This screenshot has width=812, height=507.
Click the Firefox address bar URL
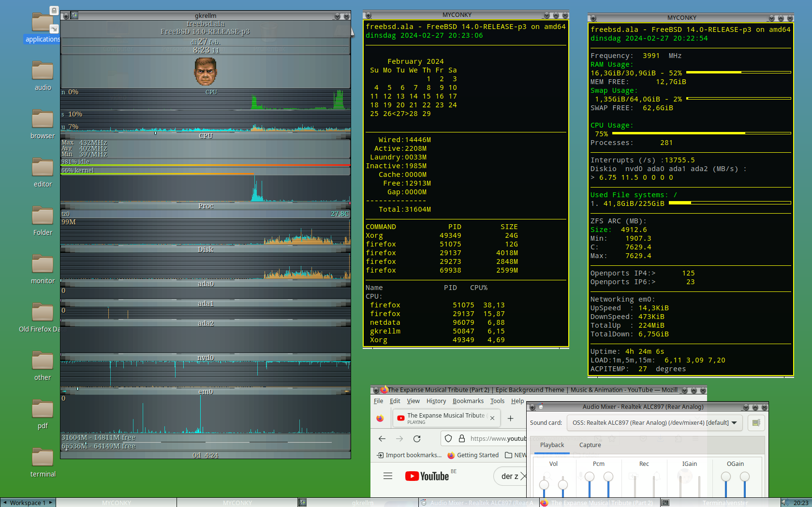click(x=498, y=438)
